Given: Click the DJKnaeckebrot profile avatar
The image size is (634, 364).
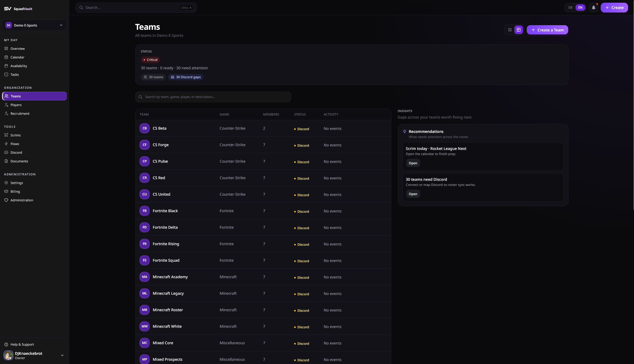Looking at the screenshot, I should 8,355.
